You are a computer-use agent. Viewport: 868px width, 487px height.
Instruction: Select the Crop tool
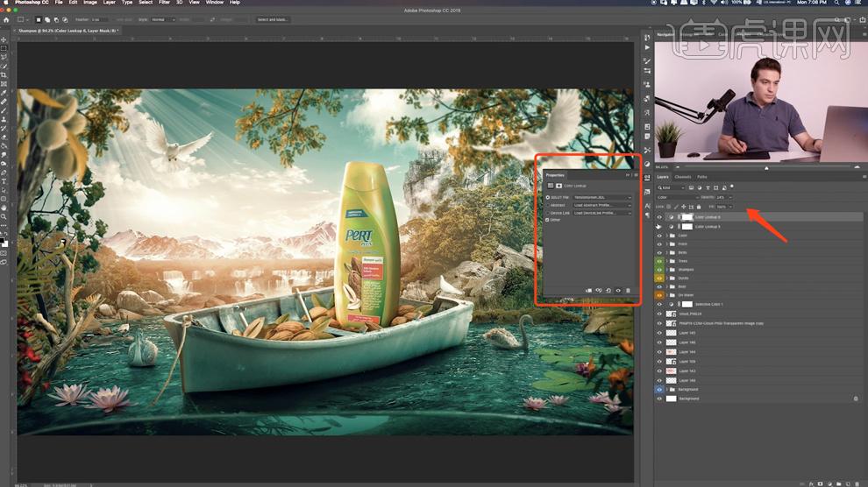point(4,74)
